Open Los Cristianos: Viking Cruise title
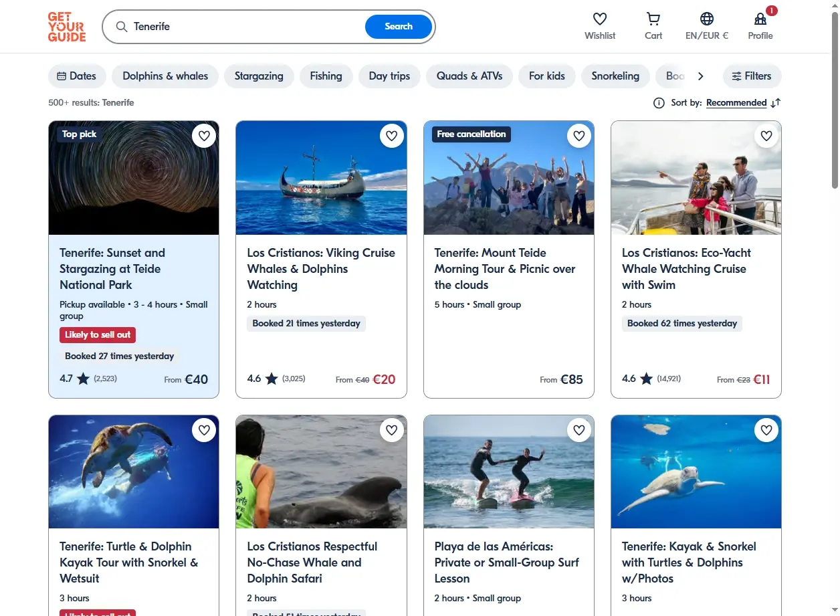The height and width of the screenshot is (616, 840). coord(321,269)
